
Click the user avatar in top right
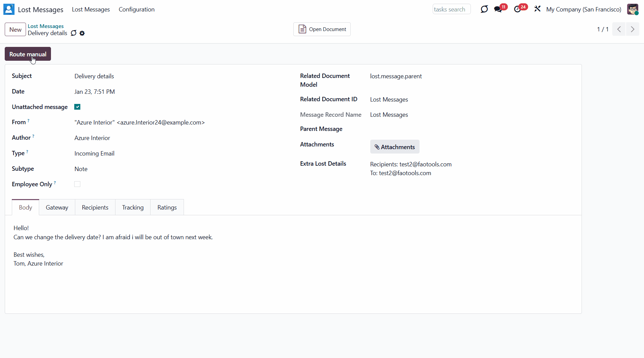pyautogui.click(x=632, y=9)
